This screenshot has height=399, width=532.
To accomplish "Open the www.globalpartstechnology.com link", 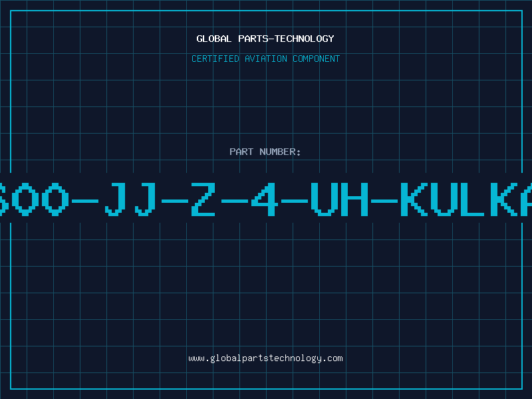I will tap(265, 358).
